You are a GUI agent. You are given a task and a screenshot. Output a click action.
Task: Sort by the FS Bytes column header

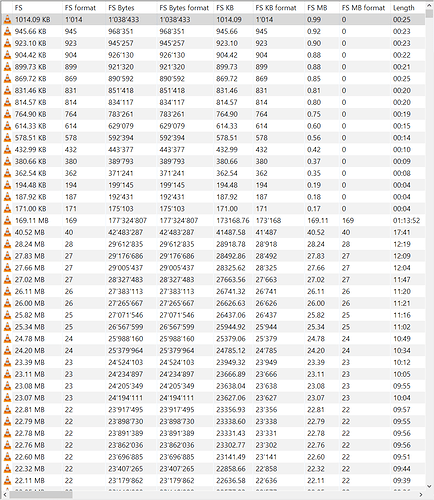131,7
